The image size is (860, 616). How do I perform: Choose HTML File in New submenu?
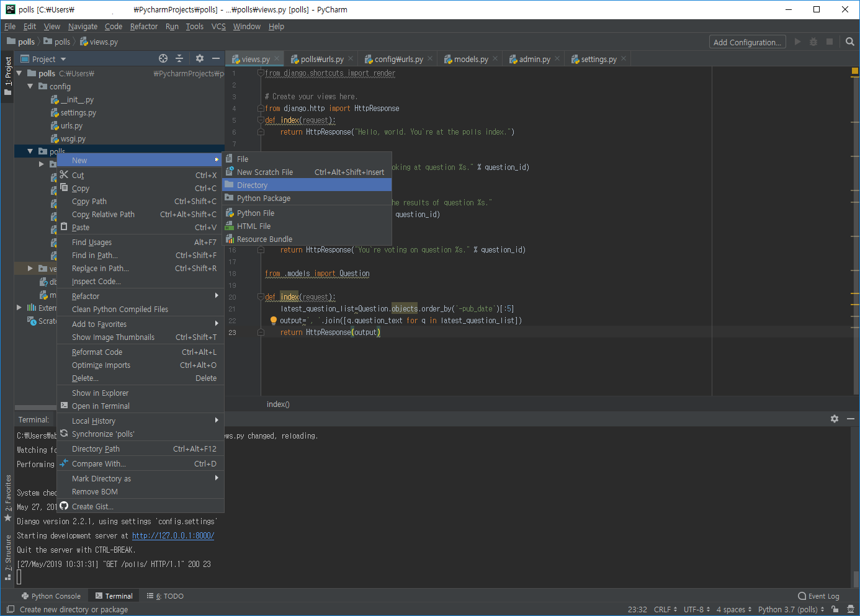307,226
